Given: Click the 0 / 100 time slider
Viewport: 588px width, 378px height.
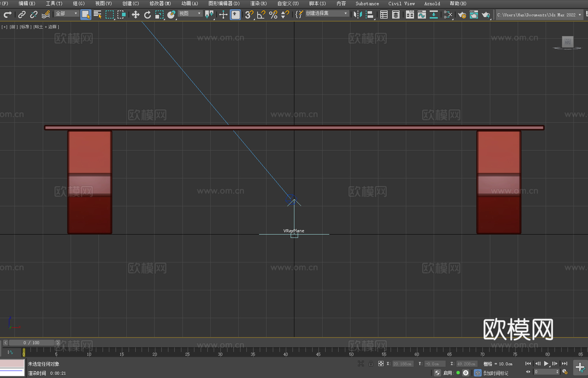Looking at the screenshot, I should point(32,343).
